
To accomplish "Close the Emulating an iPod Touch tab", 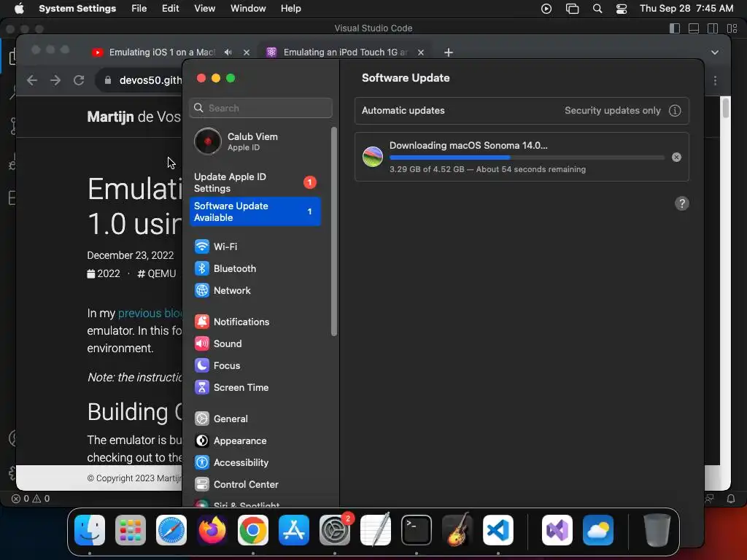I will click(x=421, y=52).
